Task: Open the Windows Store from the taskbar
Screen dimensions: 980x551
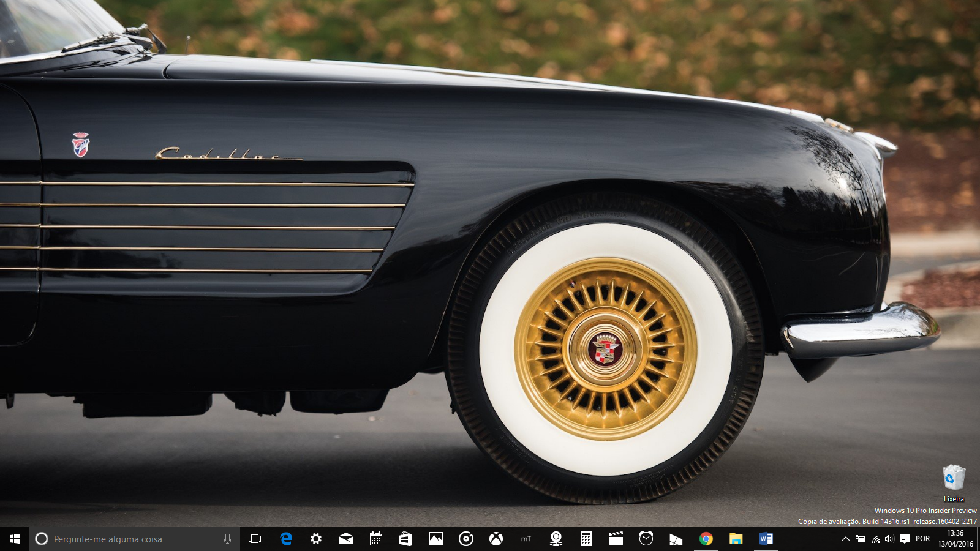Action: (x=405, y=539)
